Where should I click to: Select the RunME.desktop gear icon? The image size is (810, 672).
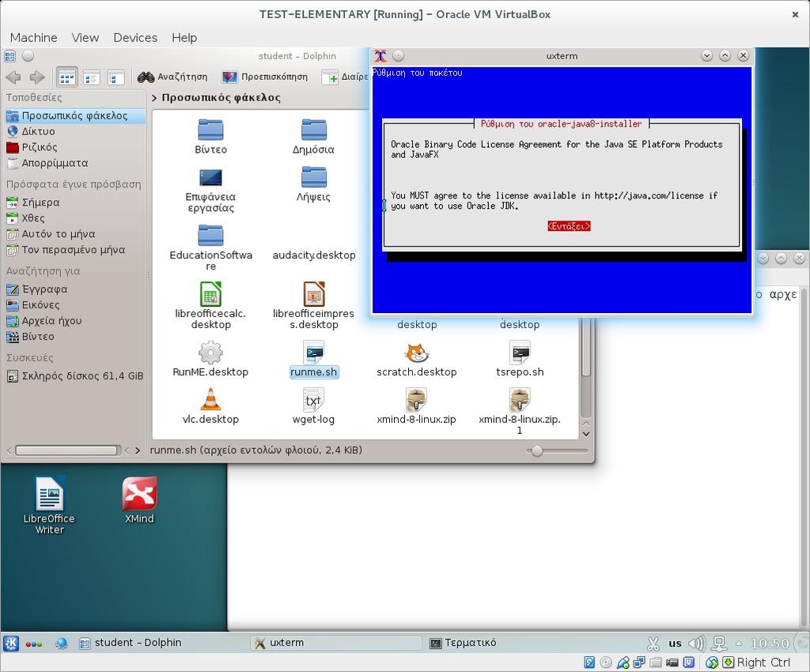pos(210,353)
